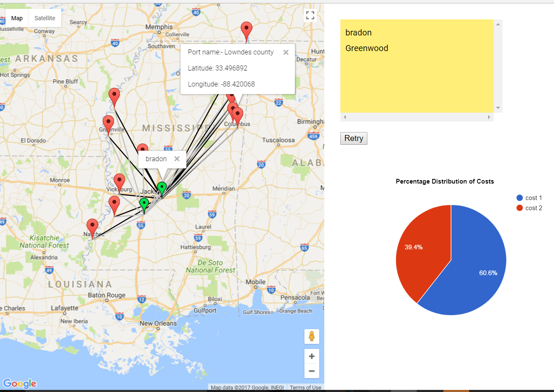Viewport: 554px width, 392px height.
Task: Select the Street View Pegman icon
Action: [312, 336]
